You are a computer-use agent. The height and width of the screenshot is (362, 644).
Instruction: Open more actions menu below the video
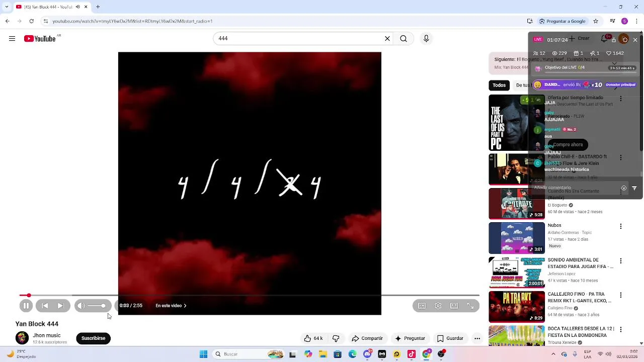pos(477,338)
